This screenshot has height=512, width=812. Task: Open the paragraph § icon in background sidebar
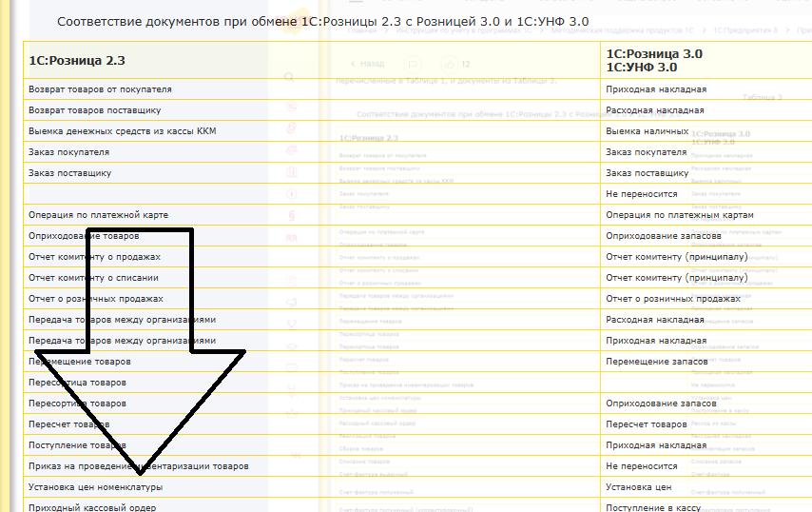[x=292, y=216]
